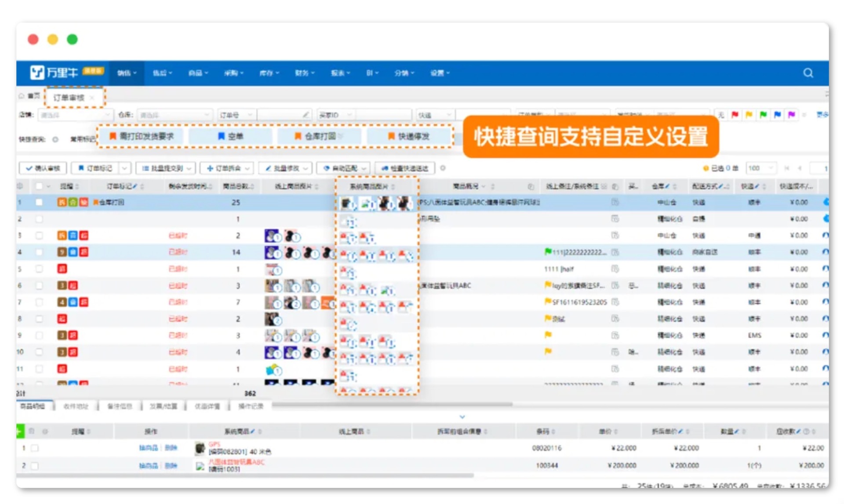Click the 确认审核 button

click(43, 168)
